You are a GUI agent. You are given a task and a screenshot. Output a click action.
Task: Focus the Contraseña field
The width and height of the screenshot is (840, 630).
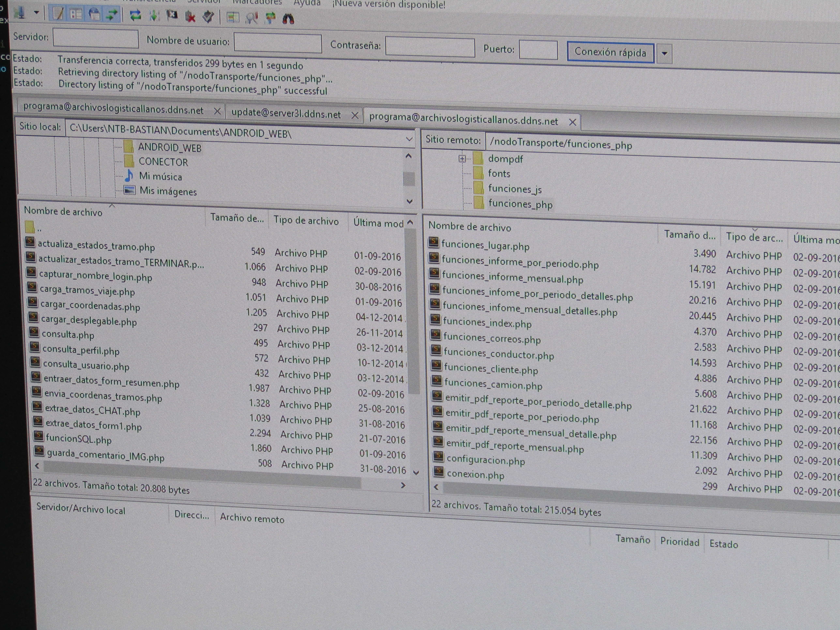tap(430, 47)
